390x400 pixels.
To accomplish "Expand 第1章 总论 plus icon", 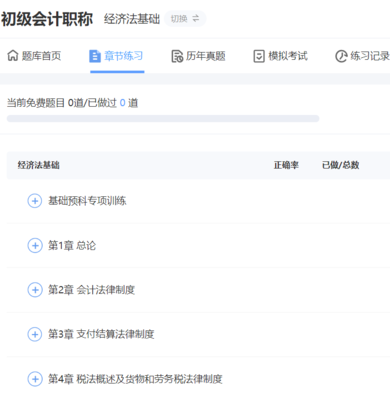I will point(35,246).
